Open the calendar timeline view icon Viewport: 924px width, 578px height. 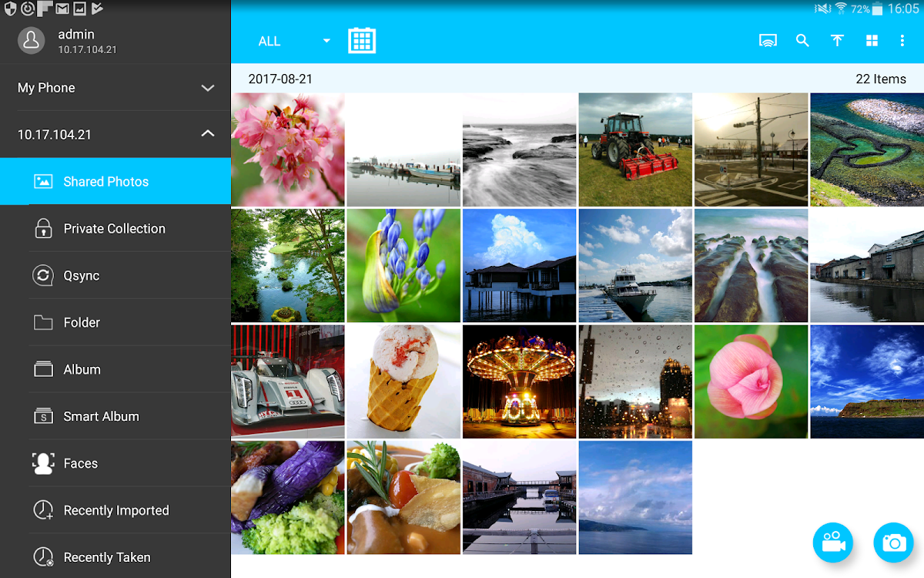coord(361,41)
